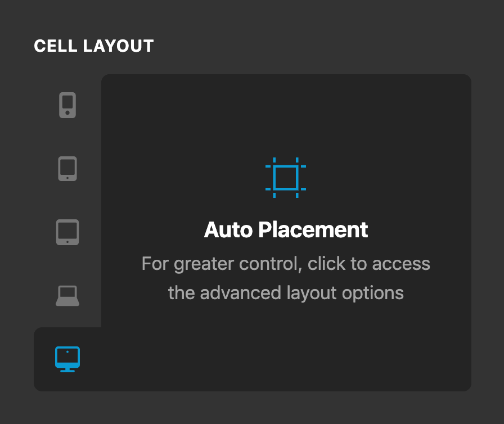Click the second phone icon from the top
Image resolution: width=504 pixels, height=424 pixels.
point(67,168)
